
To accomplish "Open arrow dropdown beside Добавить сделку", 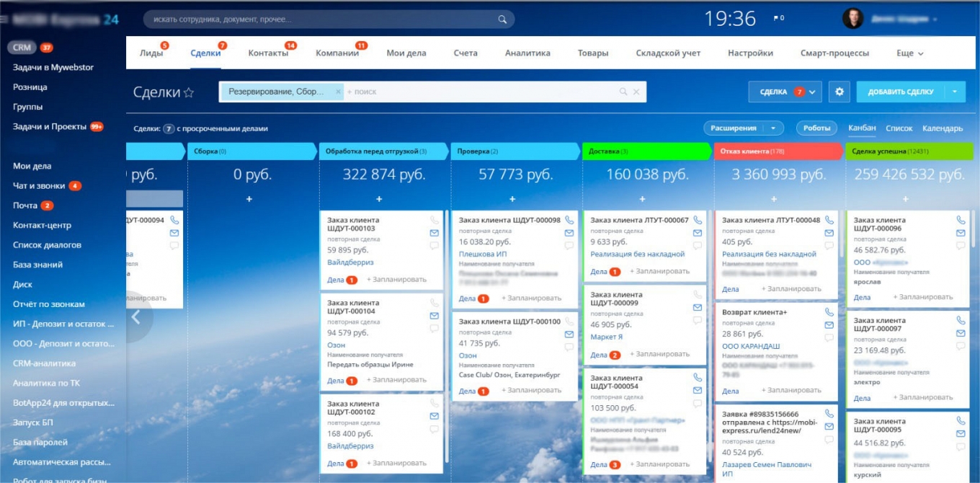I will click(954, 92).
